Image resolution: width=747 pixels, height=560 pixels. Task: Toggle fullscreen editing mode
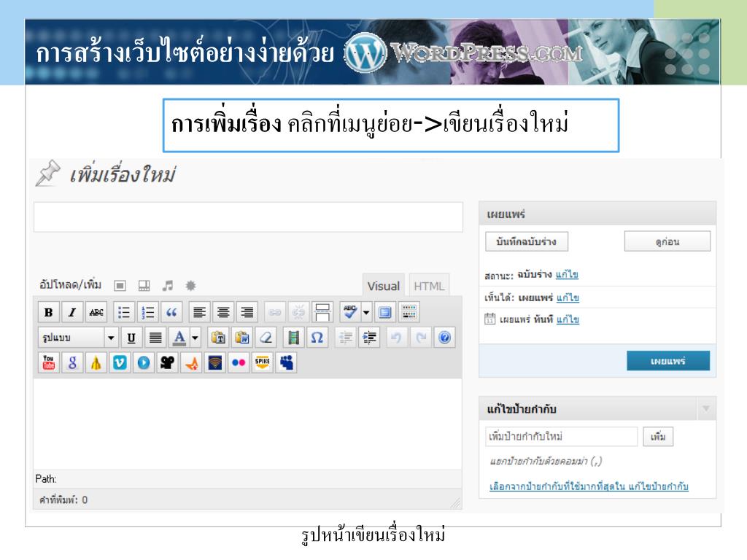tap(385, 312)
